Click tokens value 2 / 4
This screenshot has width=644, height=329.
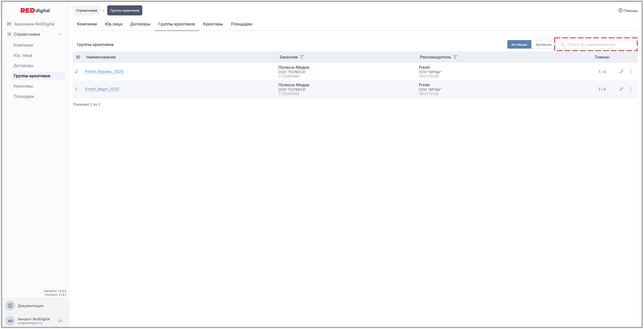pyautogui.click(x=602, y=89)
